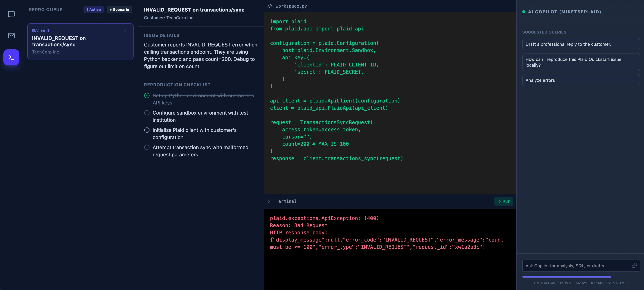Select the terminal repro sidebar icon
644x290 pixels.
pos(11,57)
